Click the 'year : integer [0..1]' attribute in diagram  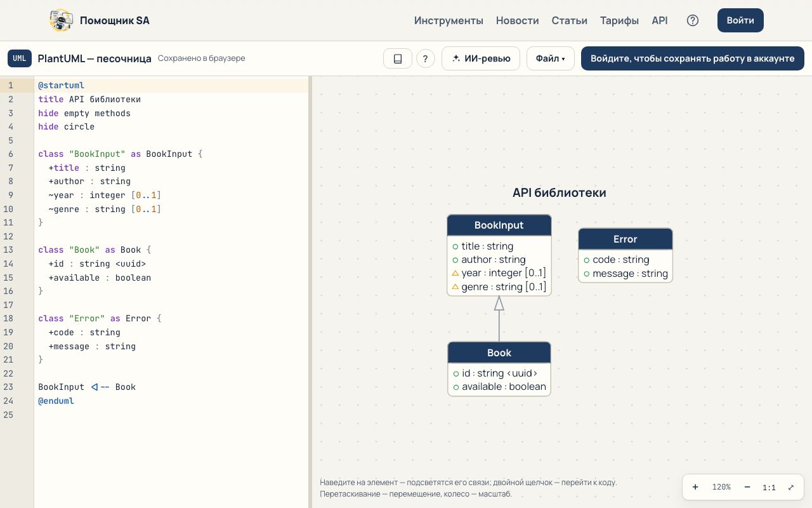tap(499, 273)
